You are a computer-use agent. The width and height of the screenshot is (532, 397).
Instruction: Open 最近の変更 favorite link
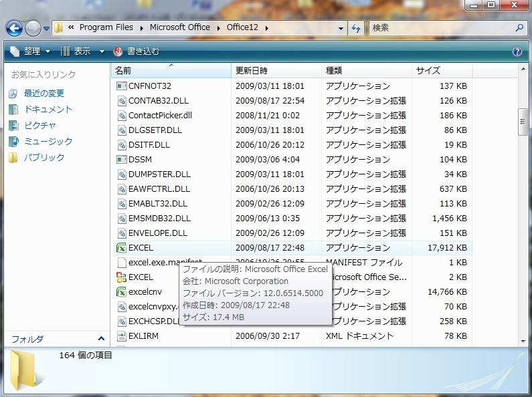coord(44,93)
